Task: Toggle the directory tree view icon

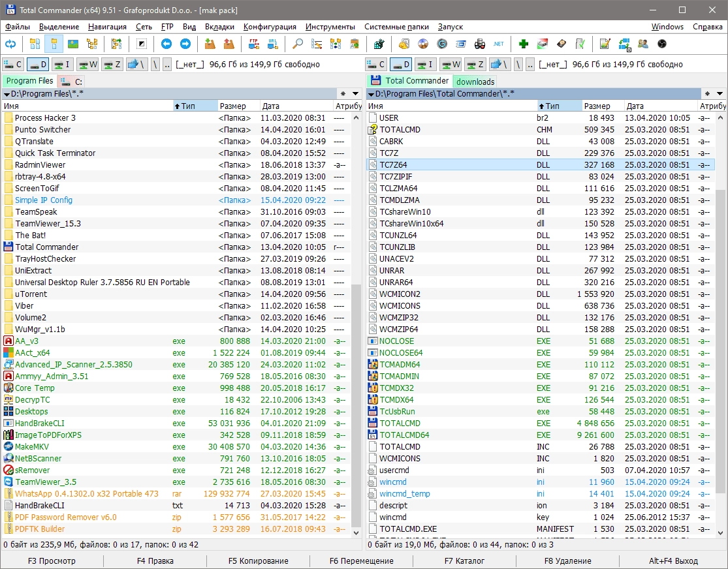Action: click(x=92, y=44)
